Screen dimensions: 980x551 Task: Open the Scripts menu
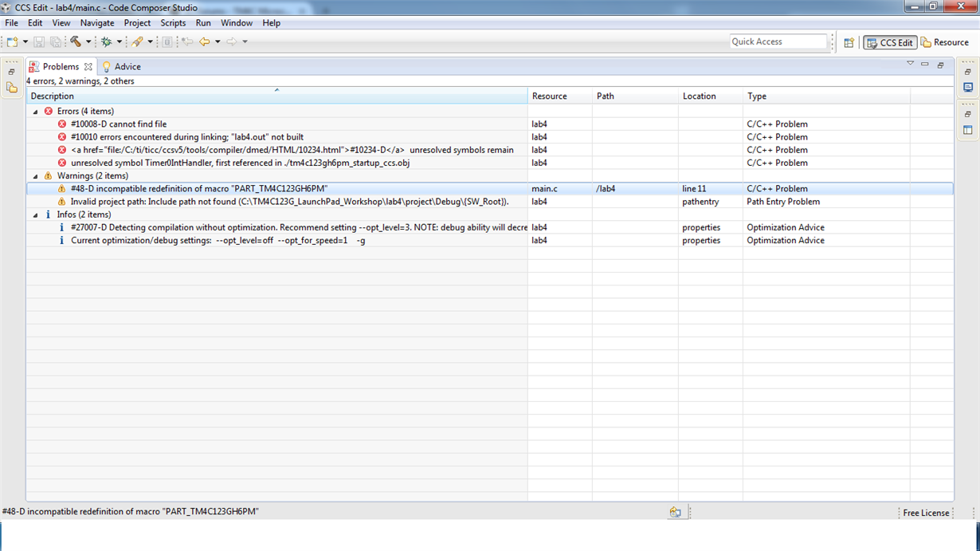tap(173, 23)
